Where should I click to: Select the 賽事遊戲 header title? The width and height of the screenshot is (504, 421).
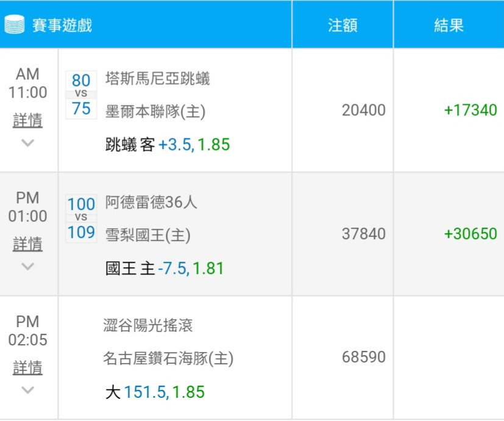click(62, 25)
